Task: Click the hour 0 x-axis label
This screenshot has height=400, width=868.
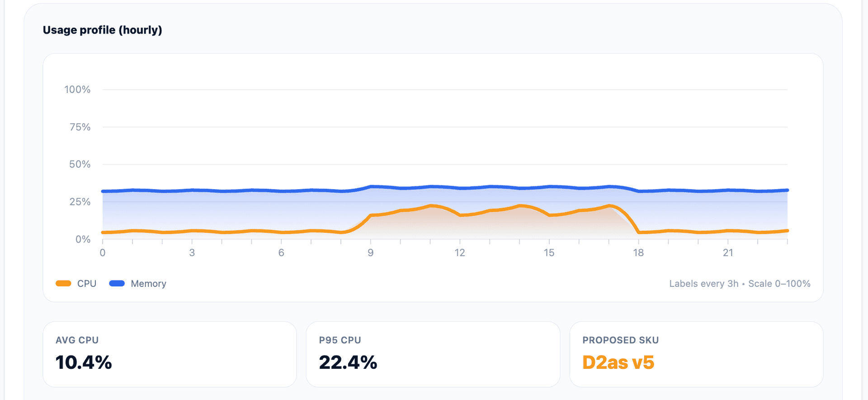Action: click(x=103, y=253)
